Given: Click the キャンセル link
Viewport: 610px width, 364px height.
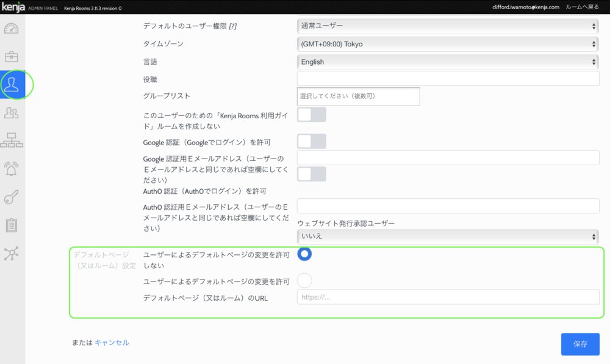Looking at the screenshot, I should (x=112, y=343).
